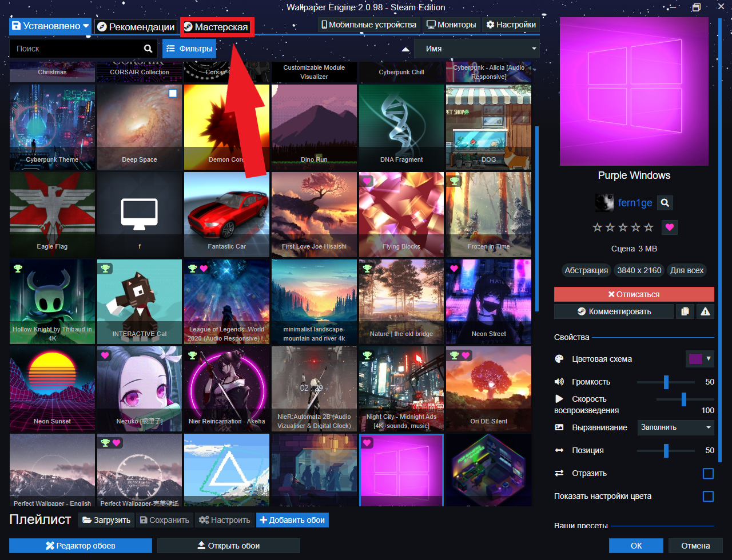The height and width of the screenshot is (560, 732).
Task: Select the Dino Run wallpaper
Action: (314, 127)
